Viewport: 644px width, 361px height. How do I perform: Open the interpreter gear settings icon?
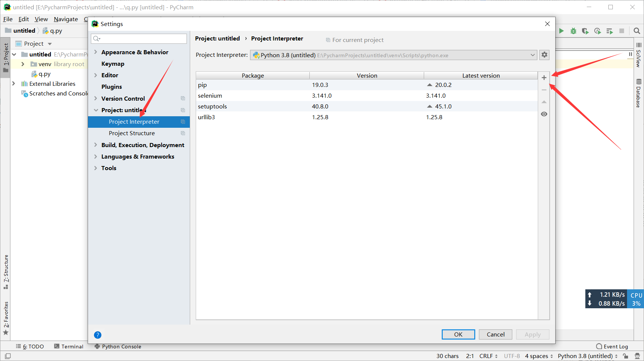click(x=544, y=55)
